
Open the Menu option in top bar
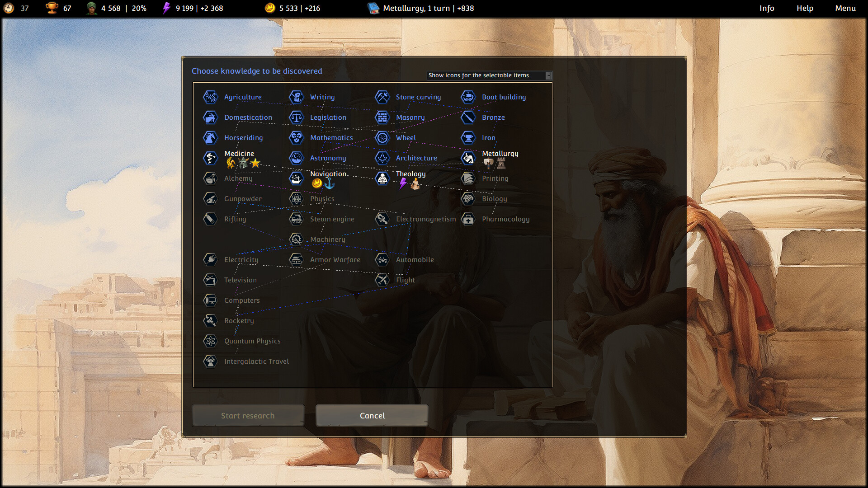pyautogui.click(x=845, y=8)
